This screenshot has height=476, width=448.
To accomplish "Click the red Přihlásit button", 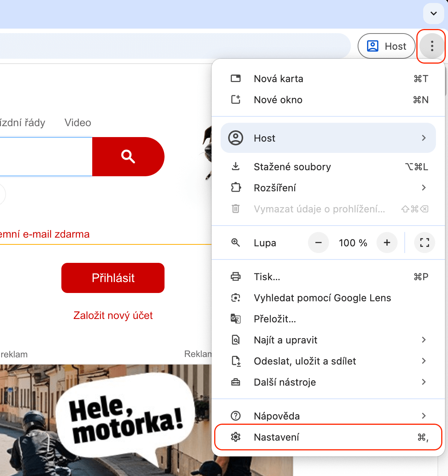I will point(113,278).
